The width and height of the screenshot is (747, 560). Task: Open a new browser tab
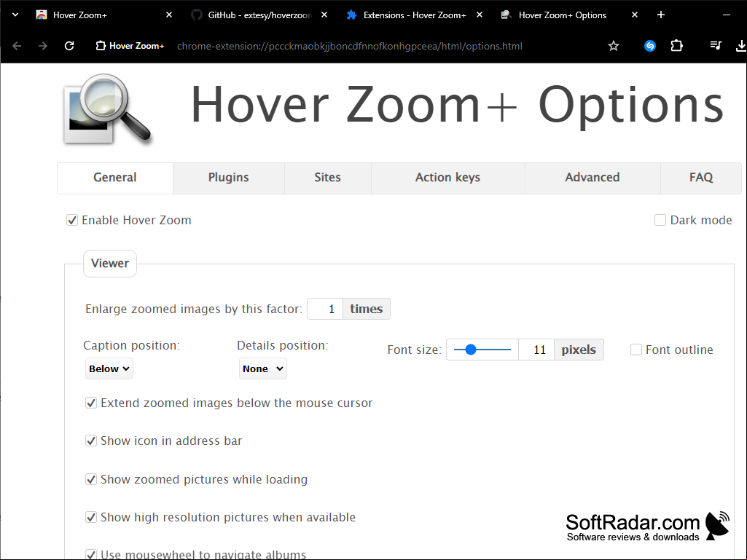point(661,15)
